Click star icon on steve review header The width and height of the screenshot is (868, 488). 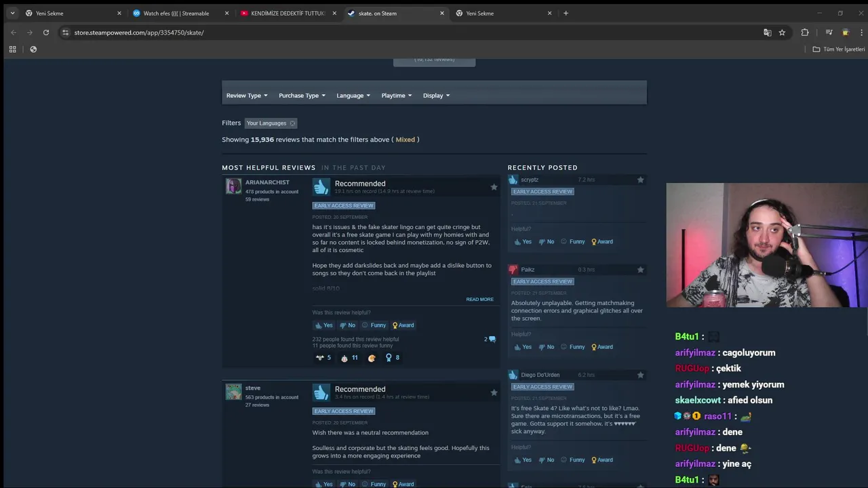pos(494,392)
